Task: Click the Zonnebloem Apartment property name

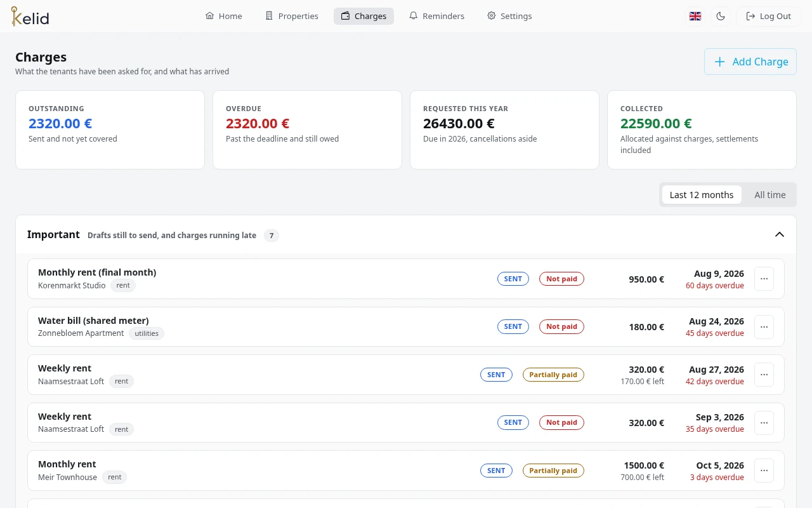Action: (81, 333)
